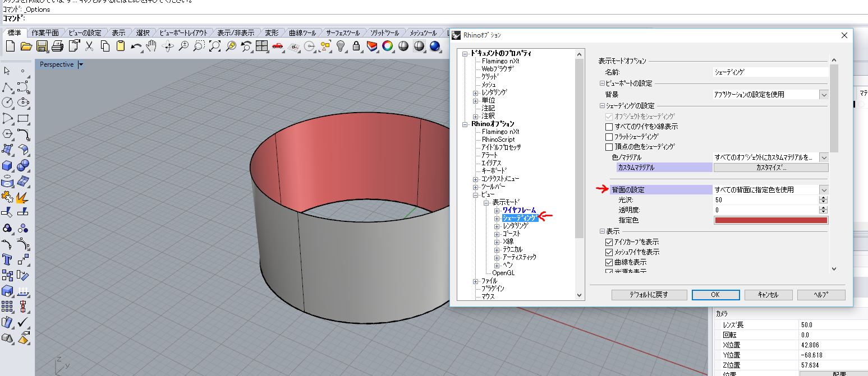Click the カスタマイズ... button

point(770,168)
